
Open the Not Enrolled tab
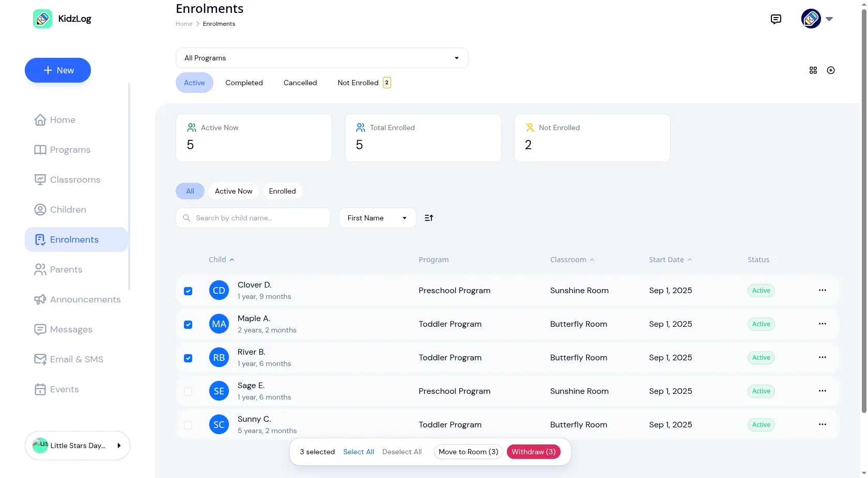click(364, 83)
